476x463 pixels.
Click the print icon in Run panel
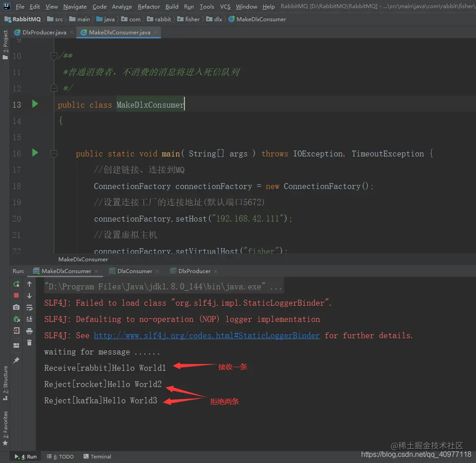(29, 331)
